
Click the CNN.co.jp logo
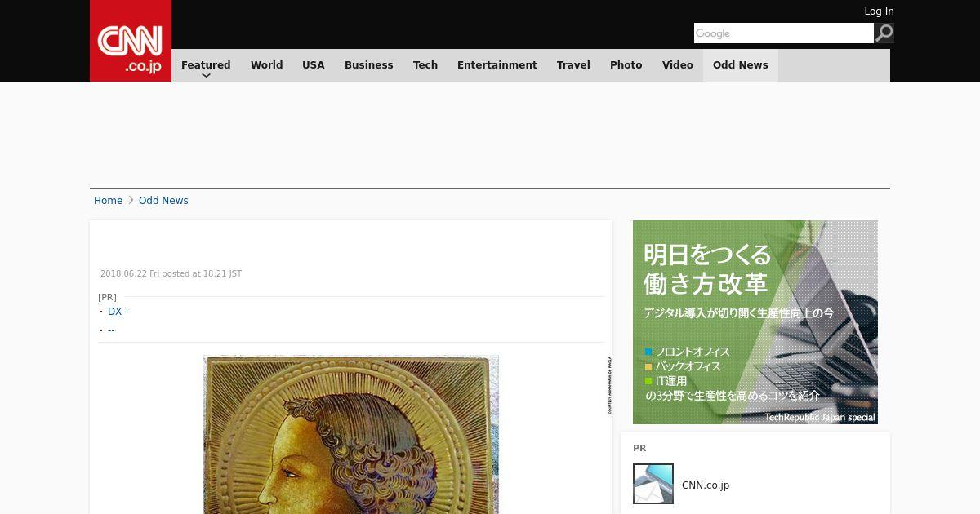tap(131, 41)
